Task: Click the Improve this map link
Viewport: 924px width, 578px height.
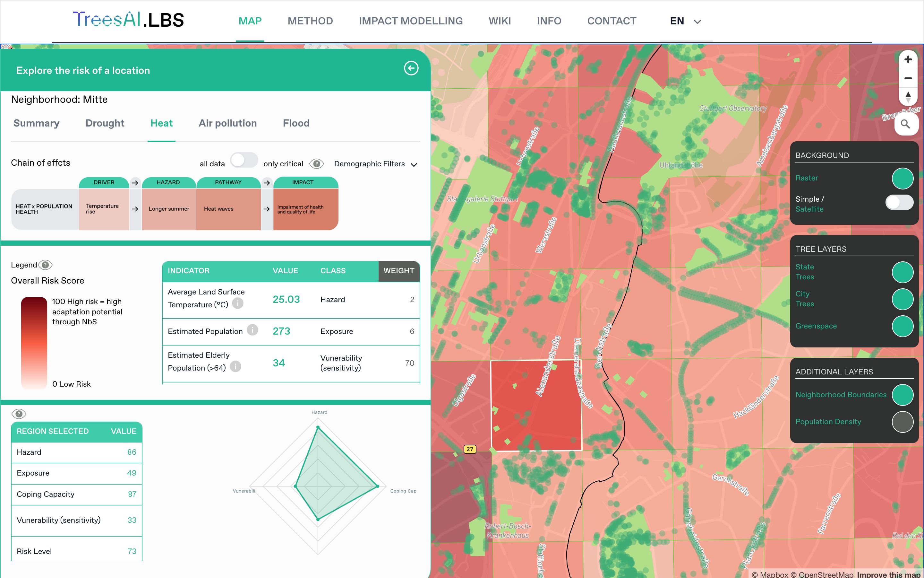Action: pos(888,574)
